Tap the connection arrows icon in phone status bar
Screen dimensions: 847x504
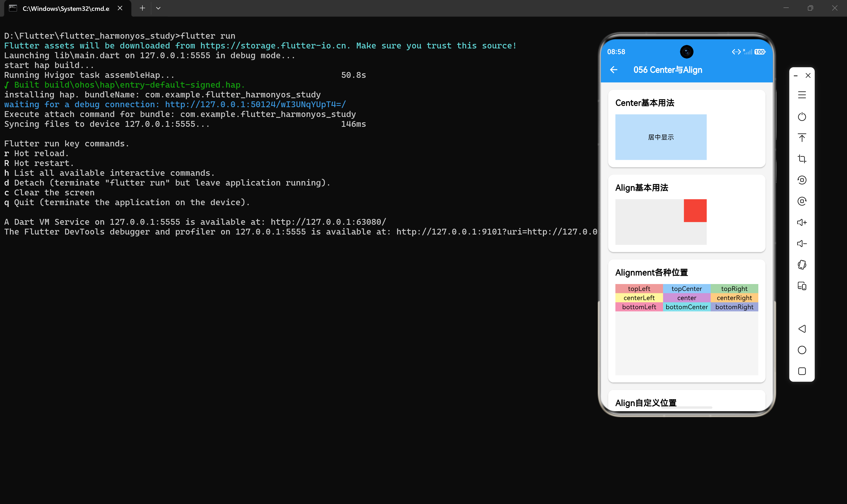pyautogui.click(x=736, y=52)
